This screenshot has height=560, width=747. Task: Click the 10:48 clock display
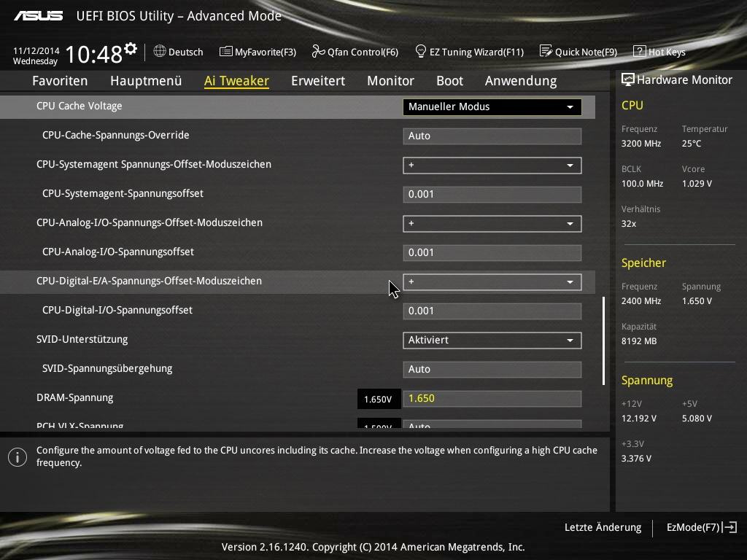(94, 54)
